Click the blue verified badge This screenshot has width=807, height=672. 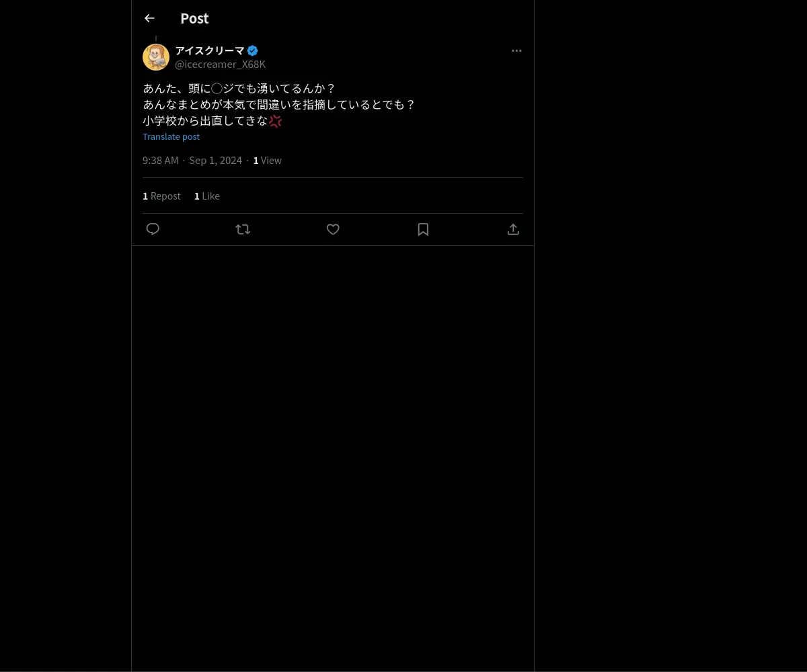[x=253, y=50]
